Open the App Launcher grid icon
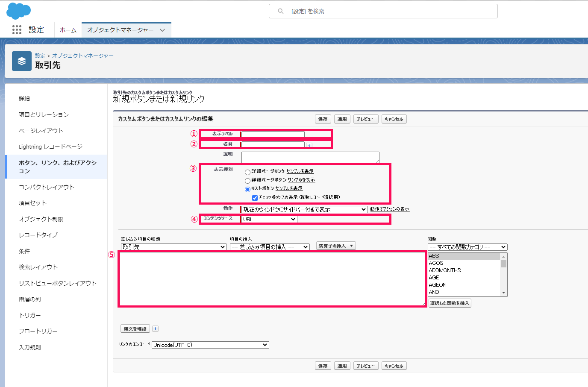This screenshot has width=588, height=387. coord(17,29)
